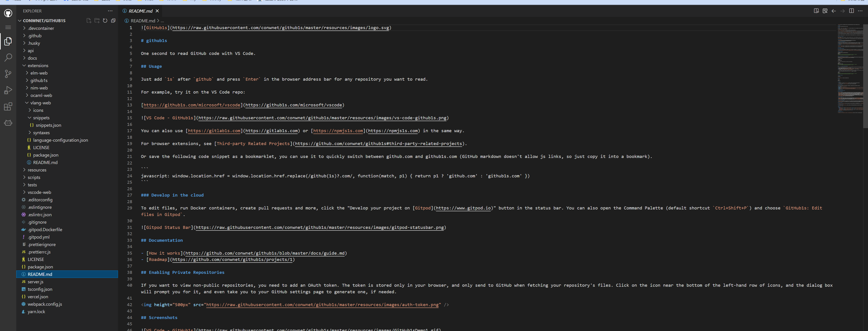Open markdown preview to the side
Image resolution: width=868 pixels, height=331 pixels.
[x=816, y=11]
